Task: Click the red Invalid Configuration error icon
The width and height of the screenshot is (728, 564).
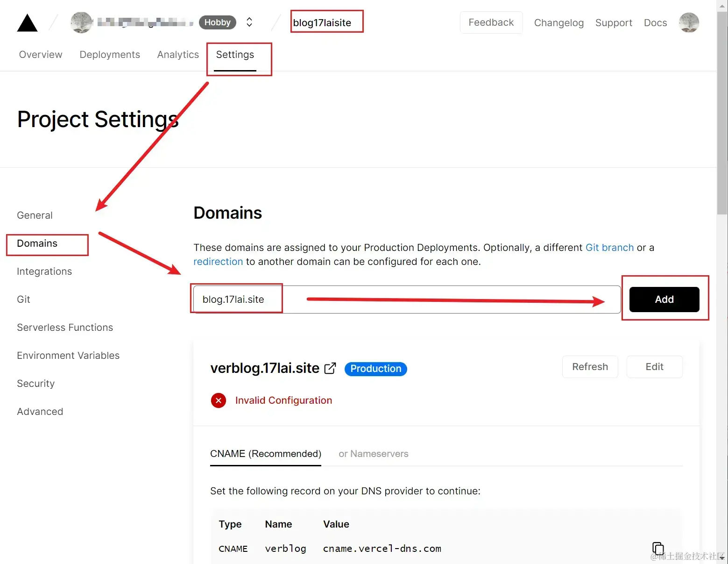Action: point(218,400)
